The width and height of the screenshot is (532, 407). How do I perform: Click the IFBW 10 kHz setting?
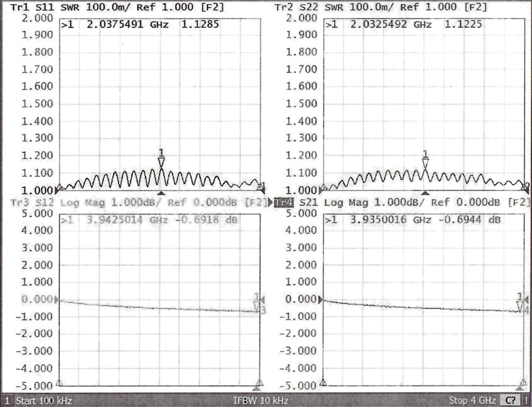pos(260,401)
